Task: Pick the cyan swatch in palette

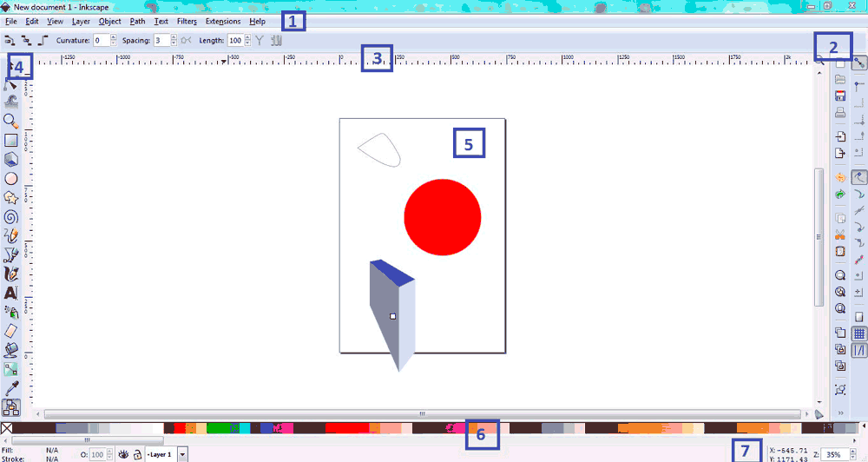Action: click(x=245, y=427)
